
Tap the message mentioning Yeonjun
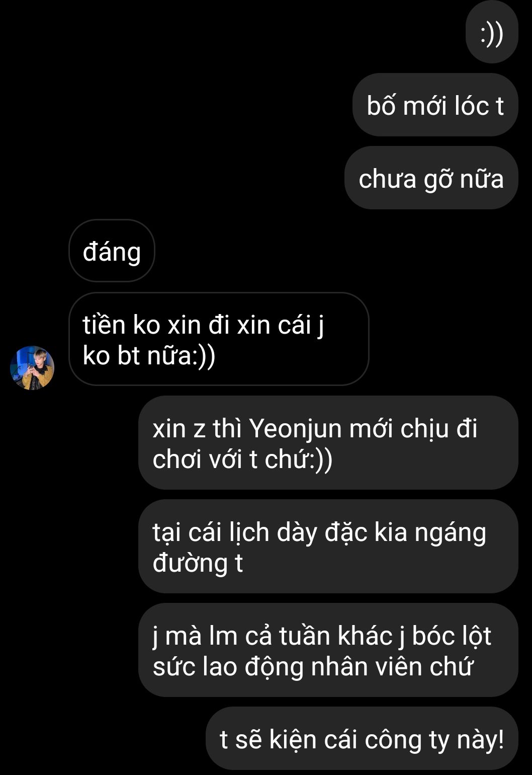328,442
